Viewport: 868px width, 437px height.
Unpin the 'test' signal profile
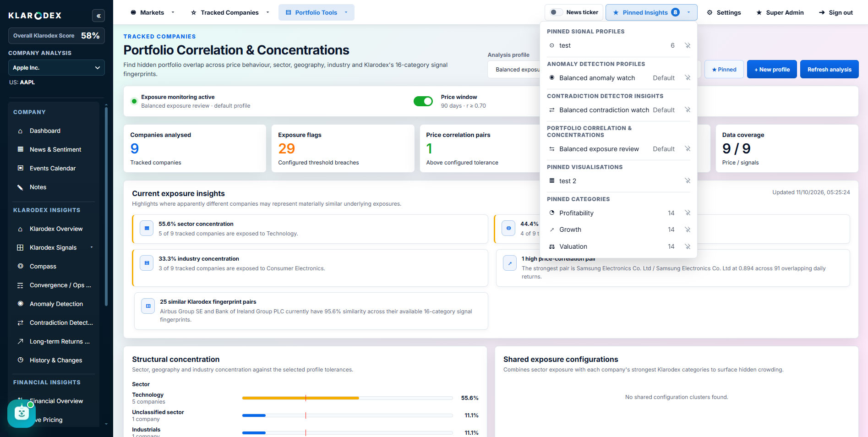click(687, 45)
